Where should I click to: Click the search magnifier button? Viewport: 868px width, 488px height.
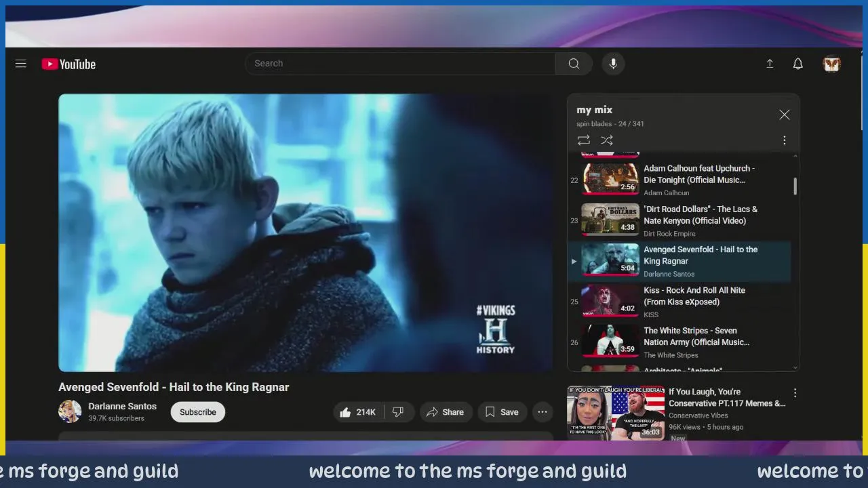[574, 64]
